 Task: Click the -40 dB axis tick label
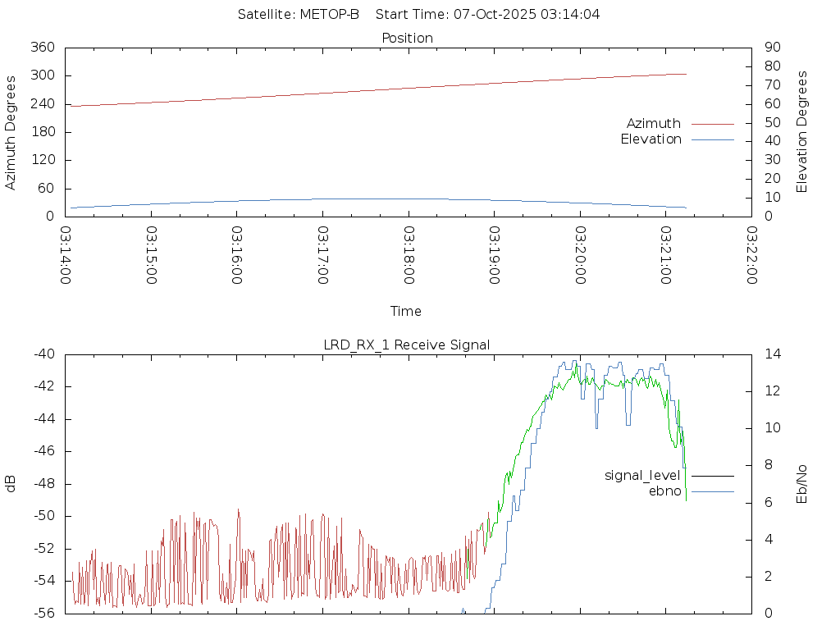point(43,354)
